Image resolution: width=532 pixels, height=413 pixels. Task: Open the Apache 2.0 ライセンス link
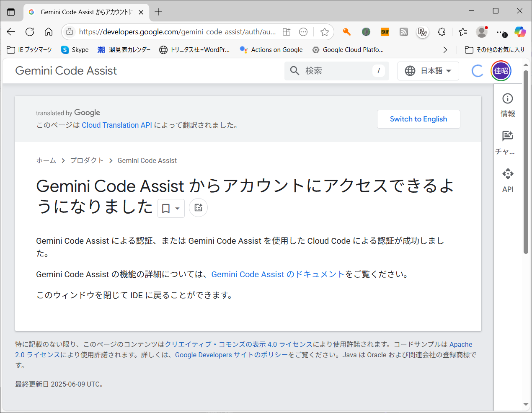pos(461,344)
